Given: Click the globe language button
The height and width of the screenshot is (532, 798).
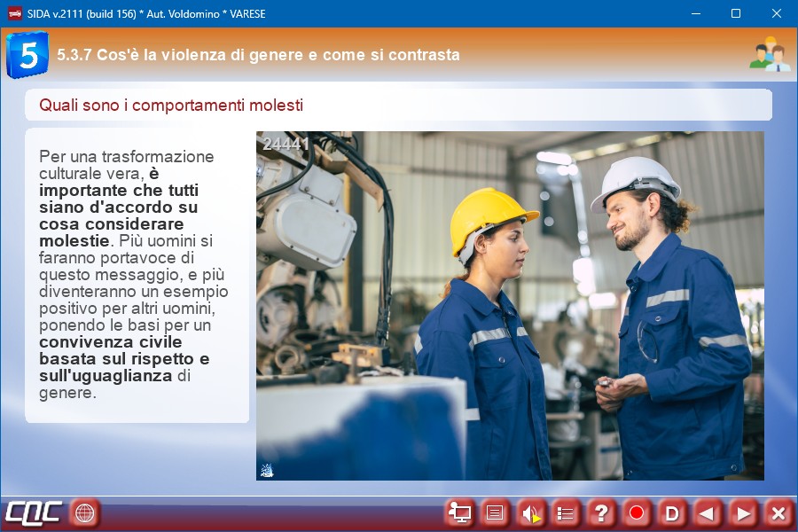Looking at the screenshot, I should click(85, 512).
